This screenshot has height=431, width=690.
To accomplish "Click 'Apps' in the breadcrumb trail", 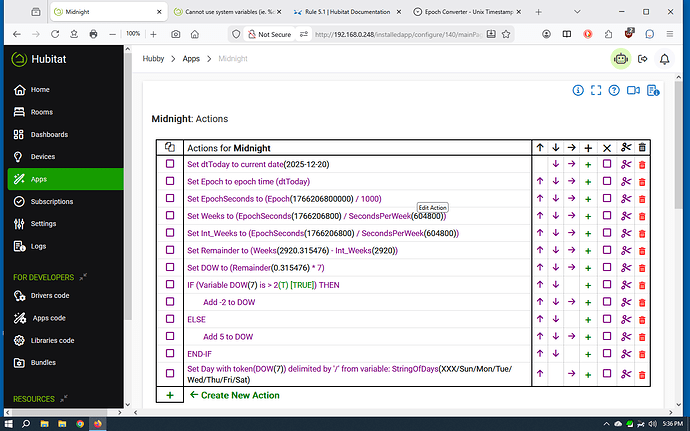I will click(x=191, y=59).
